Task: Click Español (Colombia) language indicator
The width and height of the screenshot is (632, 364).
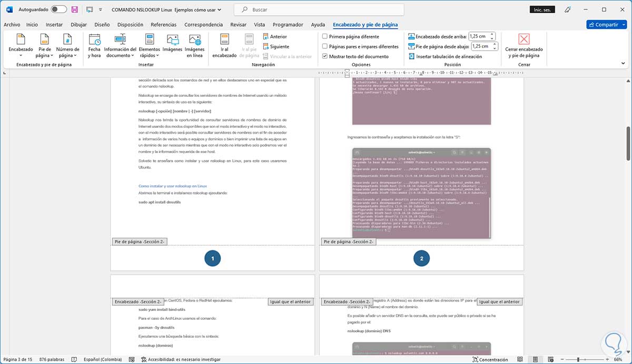Action: tap(102, 359)
